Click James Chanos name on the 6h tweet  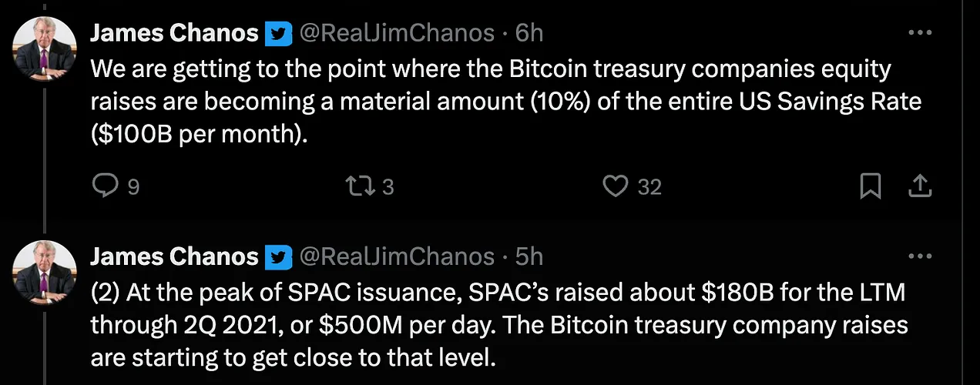[175, 33]
